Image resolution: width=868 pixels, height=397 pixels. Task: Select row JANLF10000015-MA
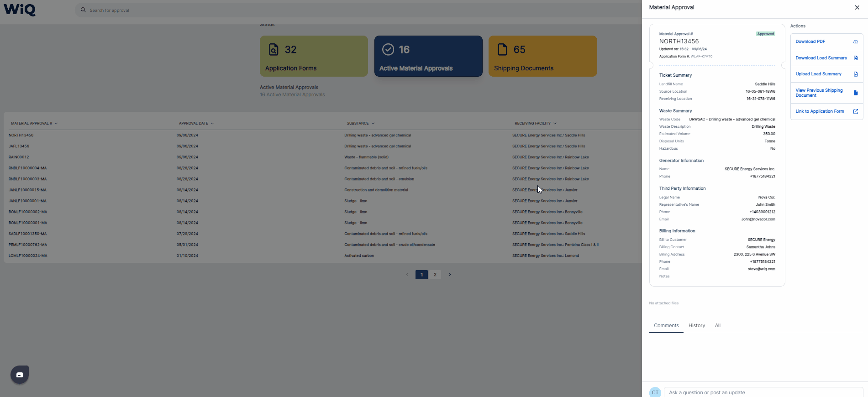click(x=323, y=190)
